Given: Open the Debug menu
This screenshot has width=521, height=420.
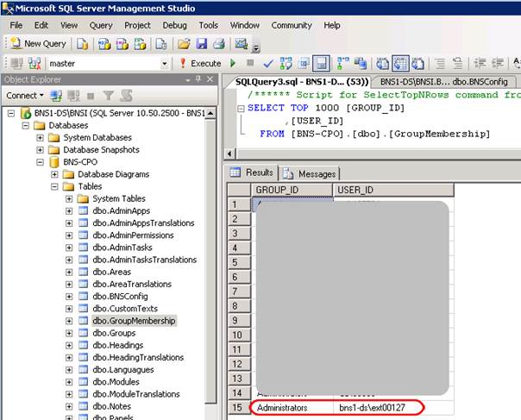Looking at the screenshot, I should coord(174,25).
